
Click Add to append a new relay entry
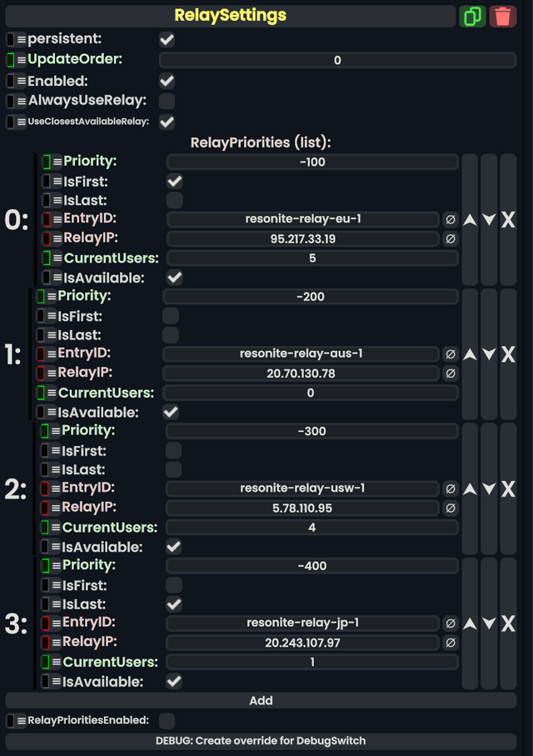(261, 700)
